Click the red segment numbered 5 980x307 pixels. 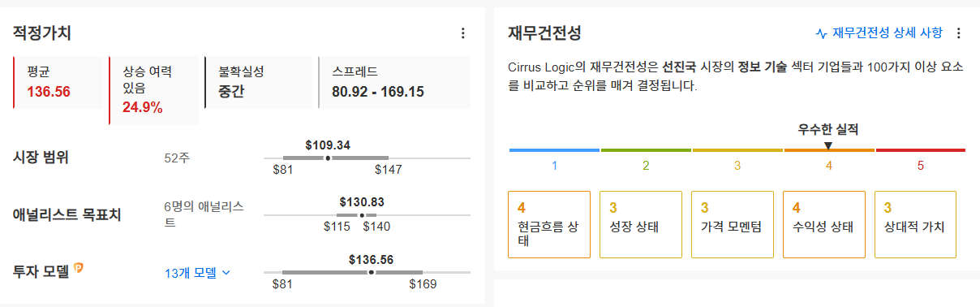pyautogui.click(x=920, y=150)
